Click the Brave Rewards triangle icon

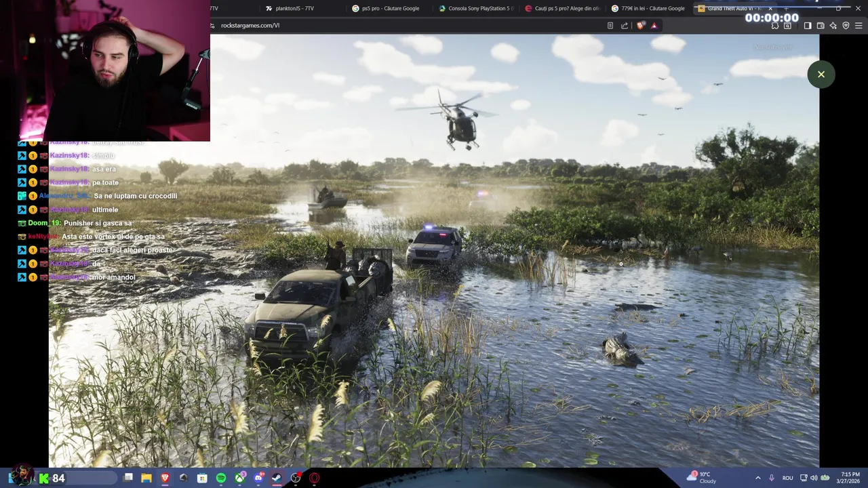pyautogui.click(x=654, y=26)
